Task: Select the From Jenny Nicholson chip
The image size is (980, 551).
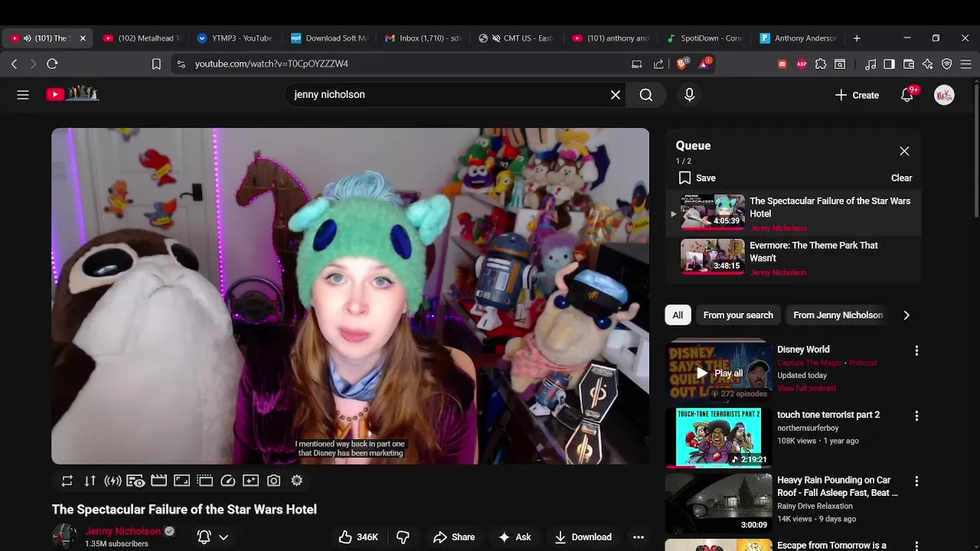Action: click(x=838, y=315)
